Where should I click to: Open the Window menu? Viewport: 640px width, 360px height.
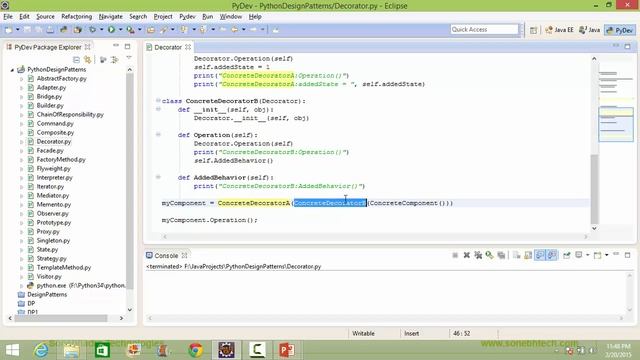[x=231, y=16]
